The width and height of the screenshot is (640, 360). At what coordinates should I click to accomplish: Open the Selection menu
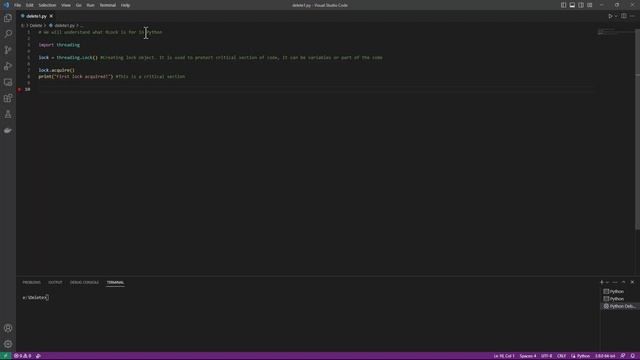[47, 5]
